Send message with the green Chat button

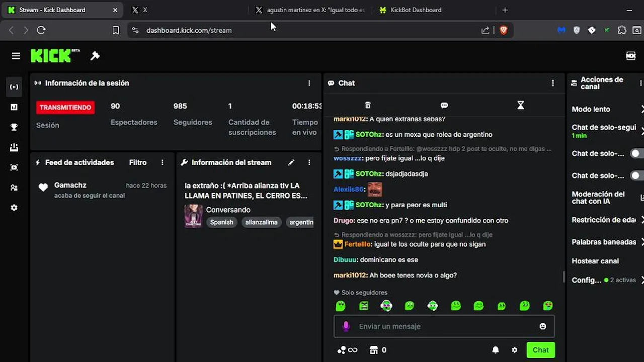click(541, 350)
